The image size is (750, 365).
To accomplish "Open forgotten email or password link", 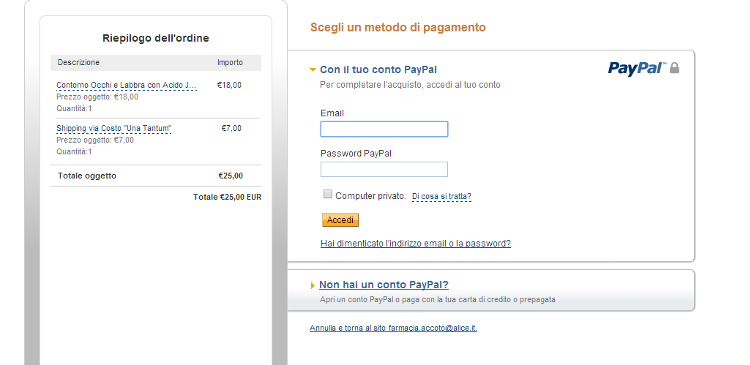I will 416,243.
